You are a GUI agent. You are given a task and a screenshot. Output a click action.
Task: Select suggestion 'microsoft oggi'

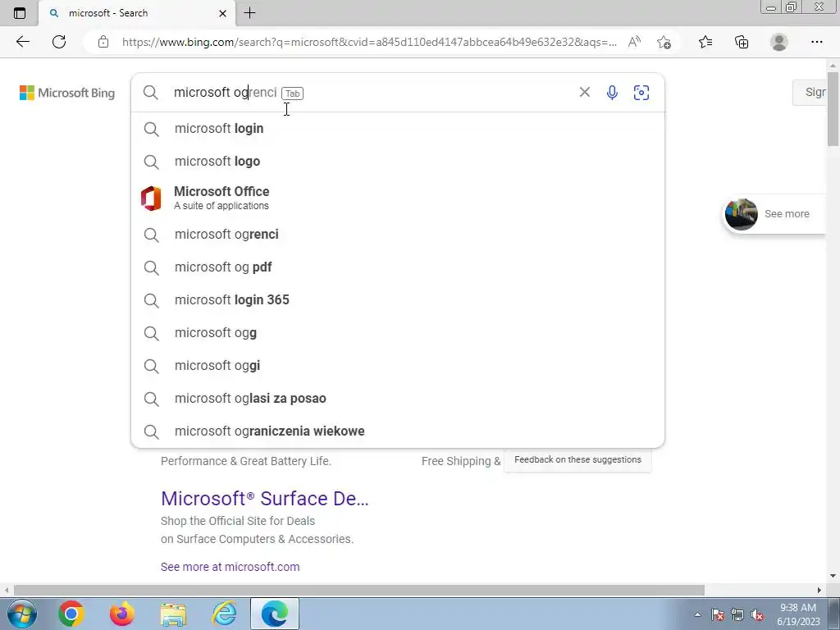point(398,366)
